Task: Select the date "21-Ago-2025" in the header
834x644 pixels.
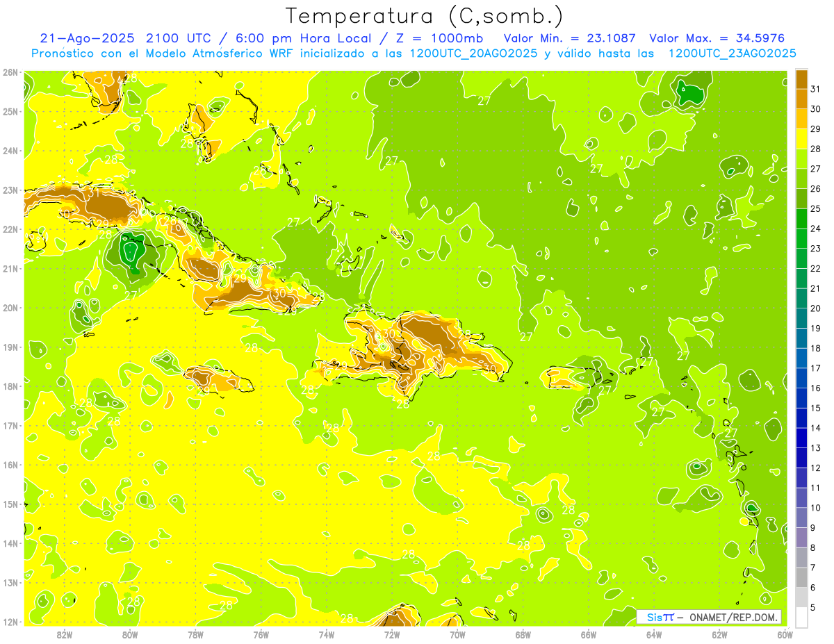Action: pyautogui.click(x=88, y=38)
